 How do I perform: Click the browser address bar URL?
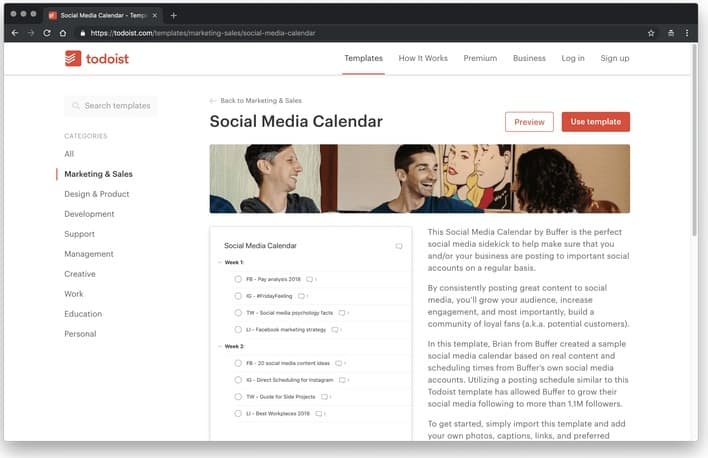point(203,33)
